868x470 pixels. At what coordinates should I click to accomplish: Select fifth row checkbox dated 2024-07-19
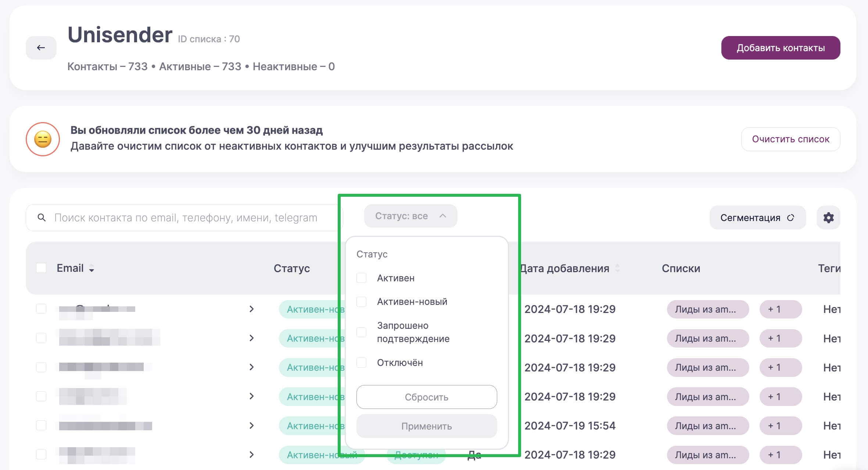click(x=41, y=426)
